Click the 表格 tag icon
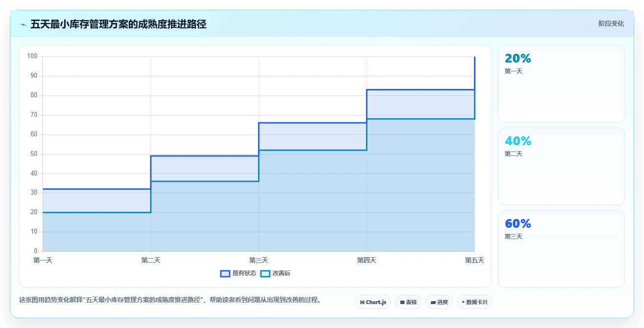The width and height of the screenshot is (644, 328). (x=402, y=302)
